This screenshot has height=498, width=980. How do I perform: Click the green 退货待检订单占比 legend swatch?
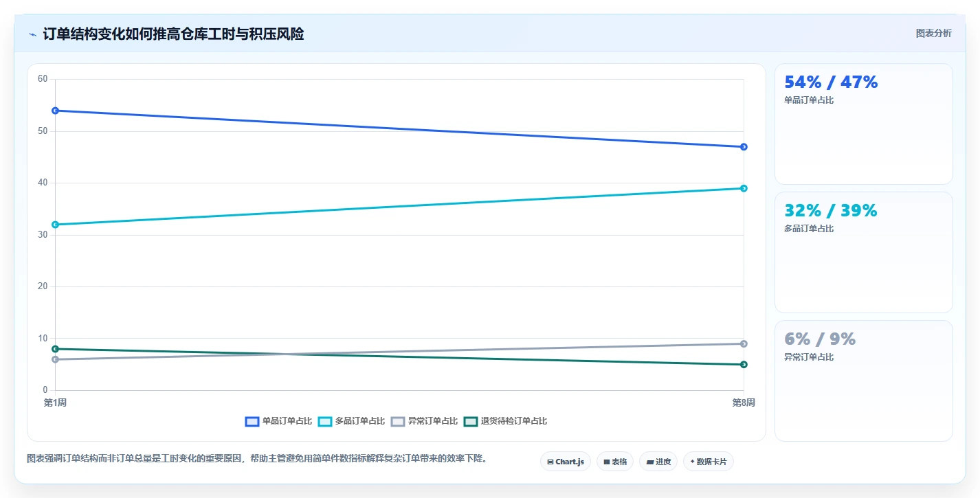(471, 421)
